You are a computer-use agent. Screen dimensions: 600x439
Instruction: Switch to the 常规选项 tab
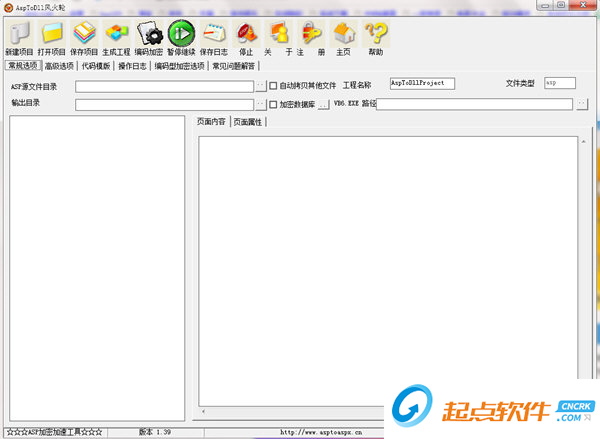pyautogui.click(x=23, y=66)
